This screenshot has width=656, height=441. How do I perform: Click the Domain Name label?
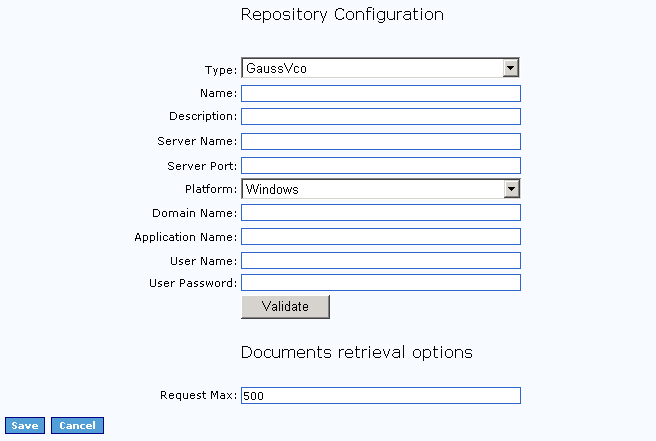[195, 213]
